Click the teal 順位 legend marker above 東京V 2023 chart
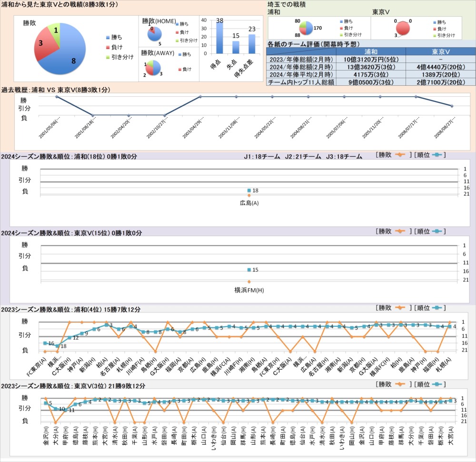476x462 pixels. point(436,384)
